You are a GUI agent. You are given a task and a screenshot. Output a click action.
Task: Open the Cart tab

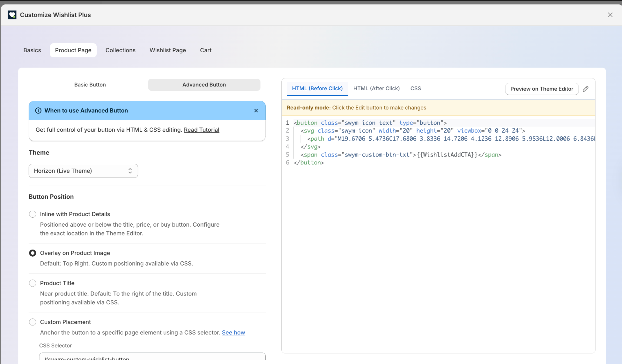(206, 50)
